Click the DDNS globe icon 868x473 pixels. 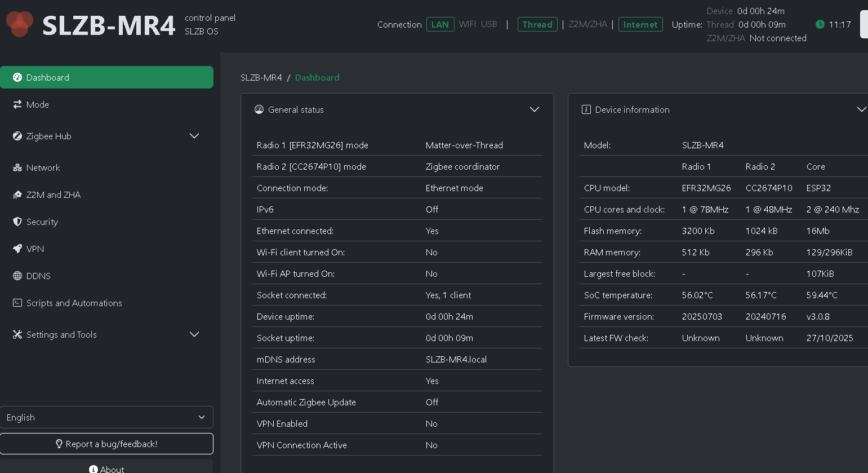17,276
